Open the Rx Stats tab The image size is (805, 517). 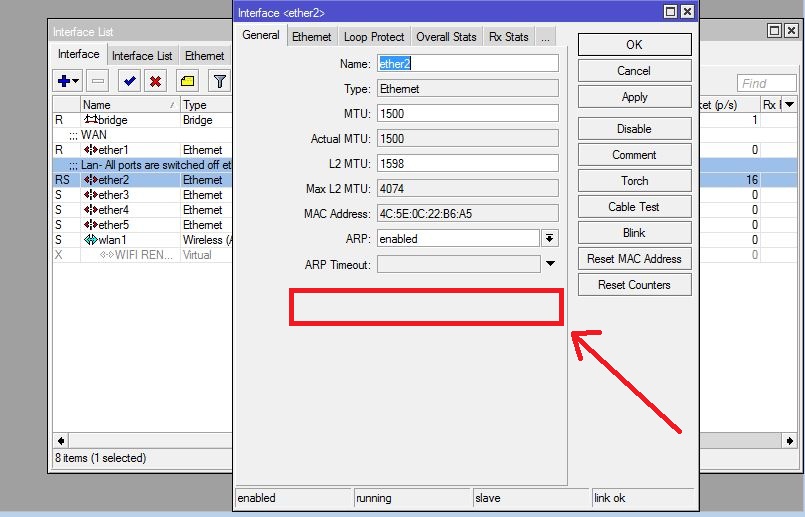[x=508, y=37]
